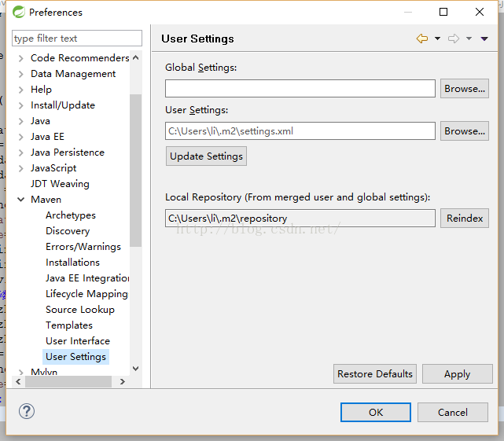Click the Spring leaf Preferences window icon
The height and width of the screenshot is (441, 504).
(19, 13)
